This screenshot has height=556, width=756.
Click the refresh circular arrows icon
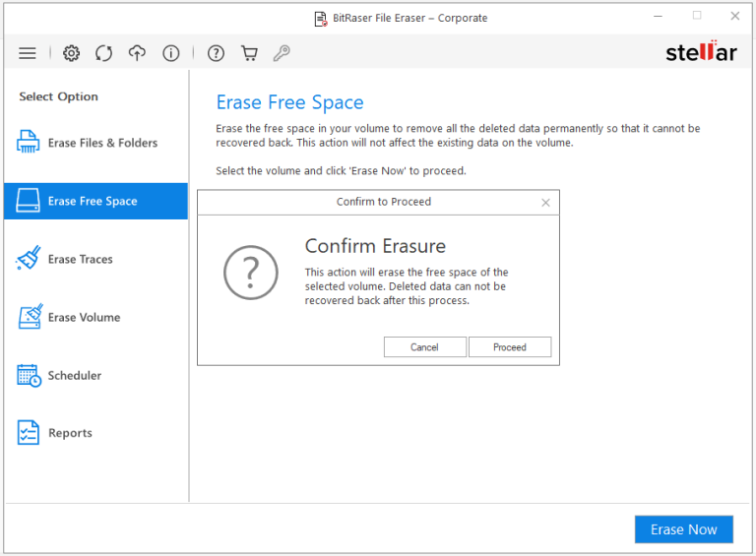point(103,53)
